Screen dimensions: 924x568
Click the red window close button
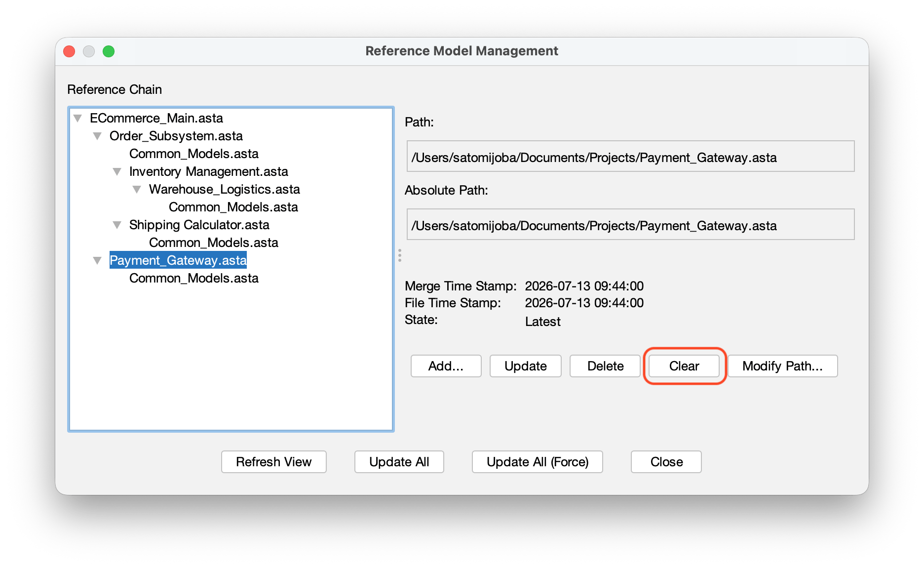[70, 51]
